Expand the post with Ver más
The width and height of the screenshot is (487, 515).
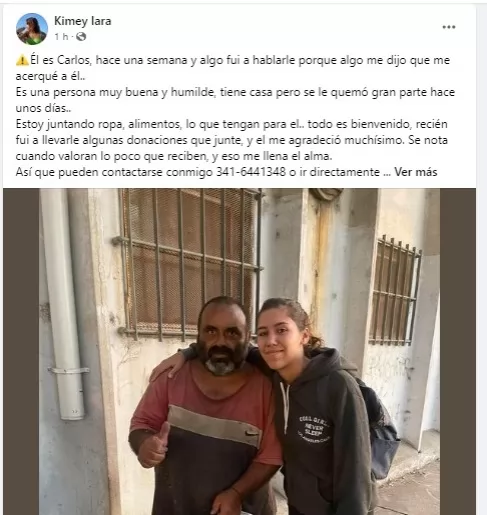click(416, 172)
